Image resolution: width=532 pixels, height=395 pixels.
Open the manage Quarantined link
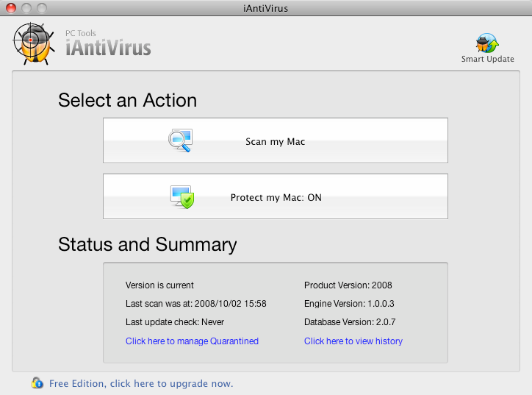pyautogui.click(x=192, y=341)
